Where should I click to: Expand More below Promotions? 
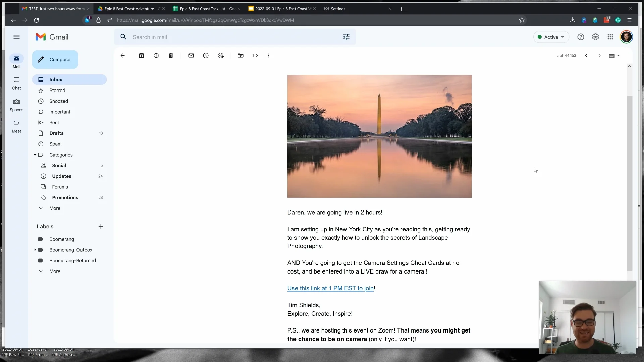[x=55, y=208]
